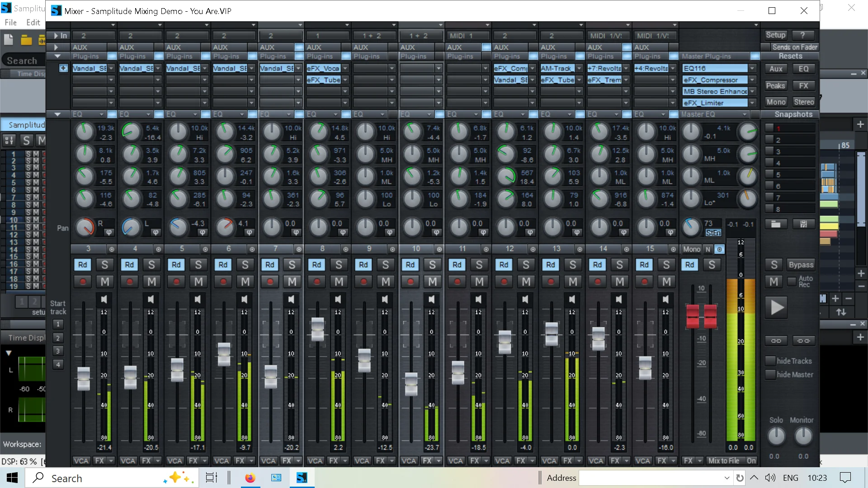Viewport: 868px width, 488px height.
Task: Enable the hide Tracks checkbox
Action: (770, 361)
